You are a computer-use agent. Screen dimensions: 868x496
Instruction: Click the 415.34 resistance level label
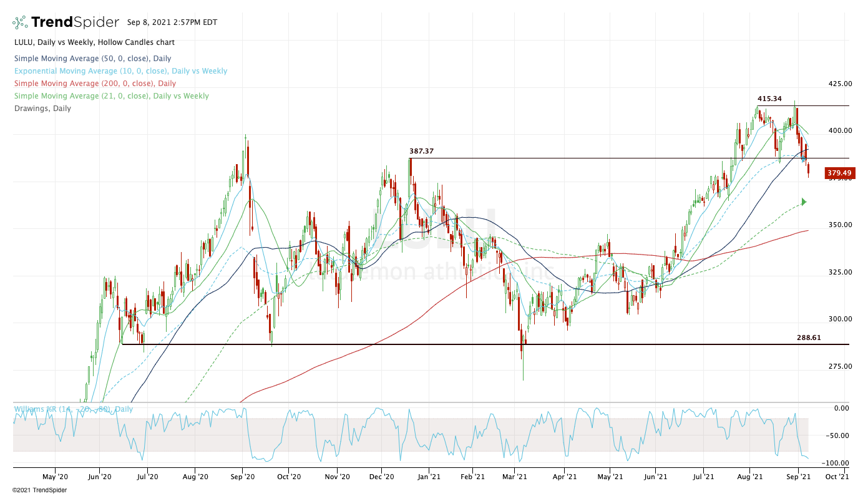(x=770, y=99)
